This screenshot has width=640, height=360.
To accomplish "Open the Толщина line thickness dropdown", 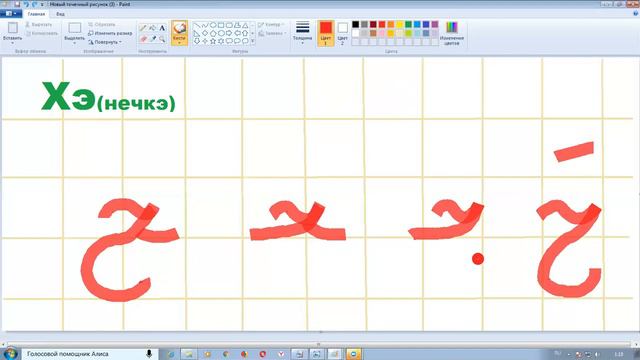I will tap(302, 33).
